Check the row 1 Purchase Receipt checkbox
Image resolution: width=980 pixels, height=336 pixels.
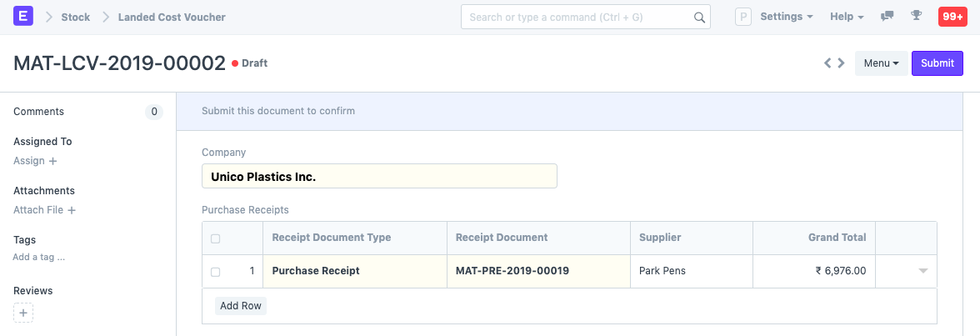[x=216, y=272]
